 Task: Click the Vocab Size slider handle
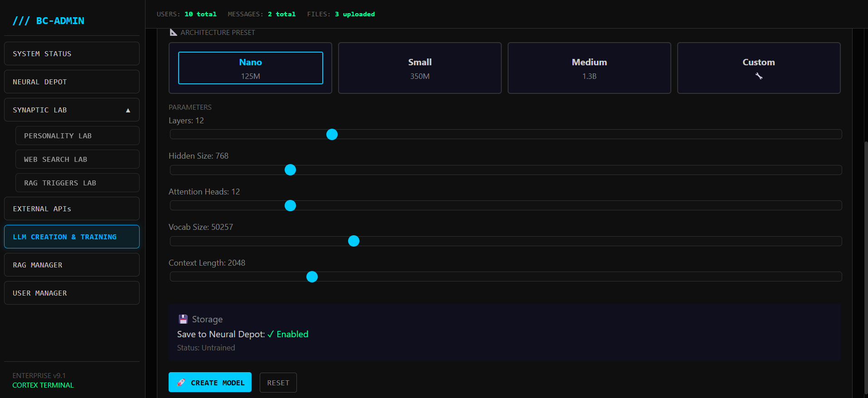pyautogui.click(x=354, y=241)
